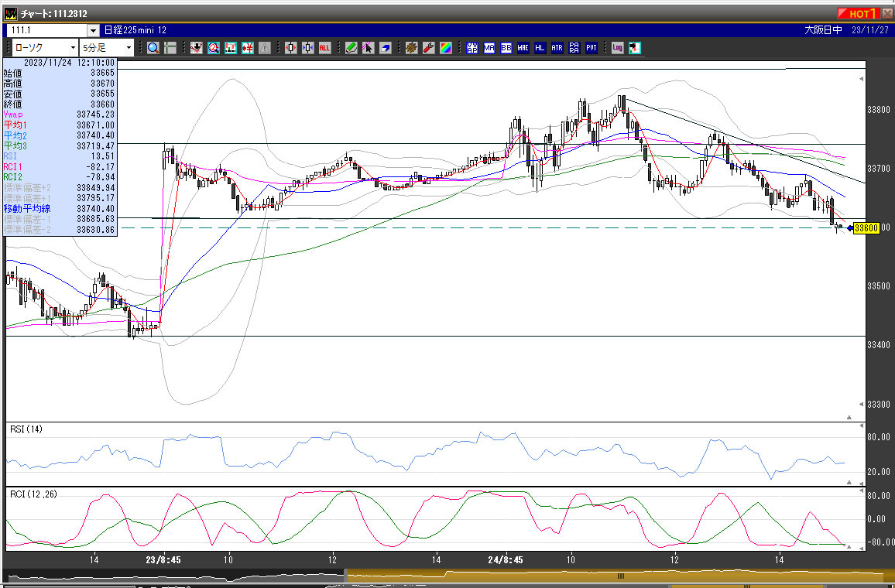Image resolution: width=895 pixels, height=588 pixels.
Task: Click the 標準偏差-2 legend row
Action: tap(60, 229)
